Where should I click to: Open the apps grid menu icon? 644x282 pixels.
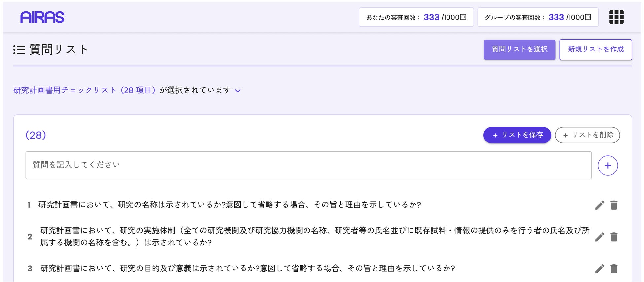point(616,17)
